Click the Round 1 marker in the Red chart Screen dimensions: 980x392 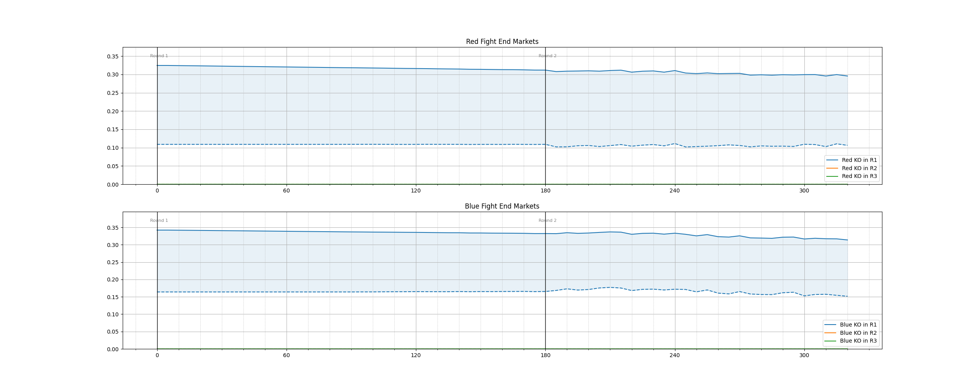click(159, 56)
